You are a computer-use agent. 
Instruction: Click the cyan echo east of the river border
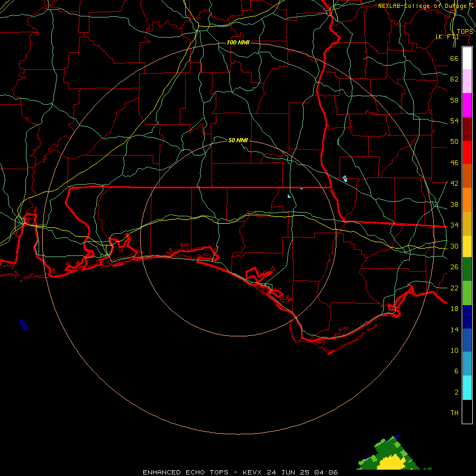345,179
